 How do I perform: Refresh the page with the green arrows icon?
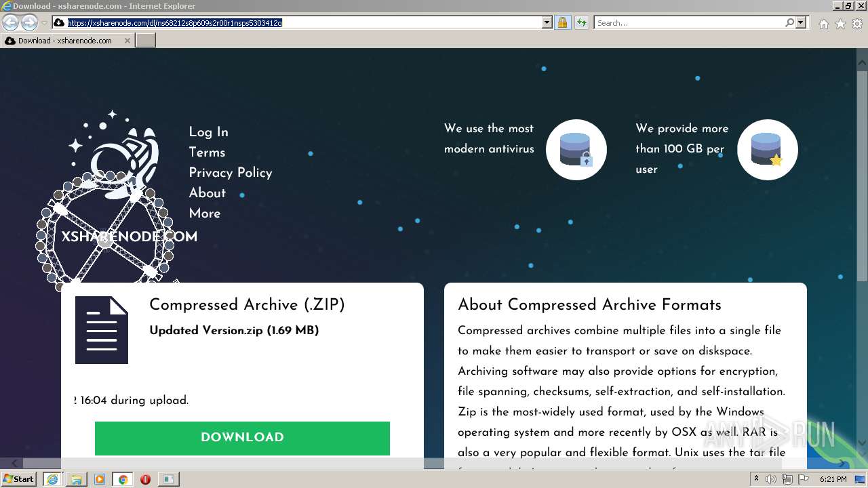[x=581, y=22]
